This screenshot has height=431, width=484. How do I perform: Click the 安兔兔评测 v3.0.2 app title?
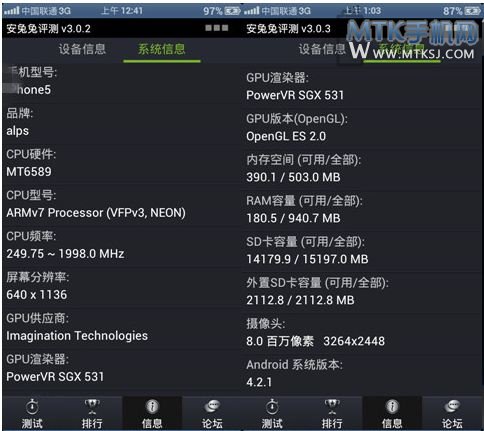coord(48,29)
